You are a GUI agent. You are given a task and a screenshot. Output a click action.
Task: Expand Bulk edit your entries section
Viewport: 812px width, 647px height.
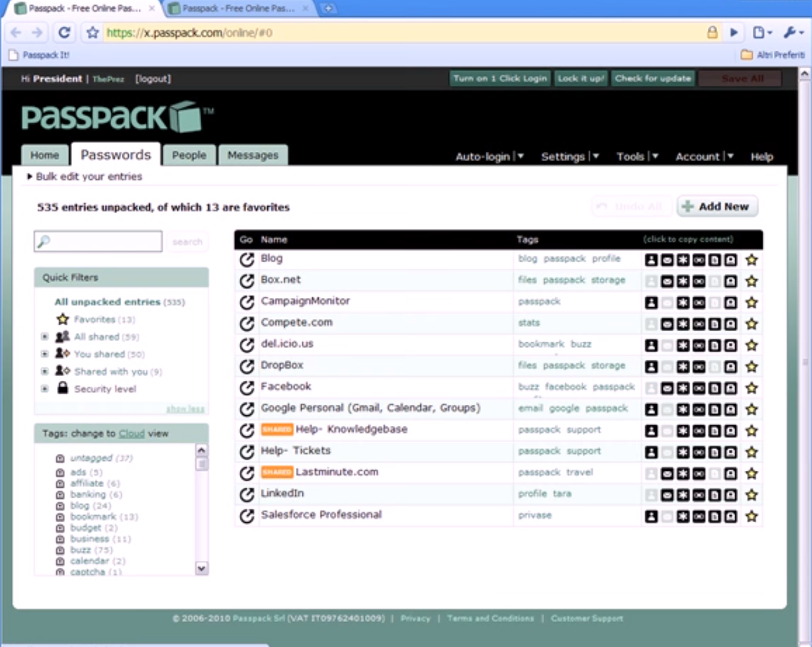tap(29, 177)
